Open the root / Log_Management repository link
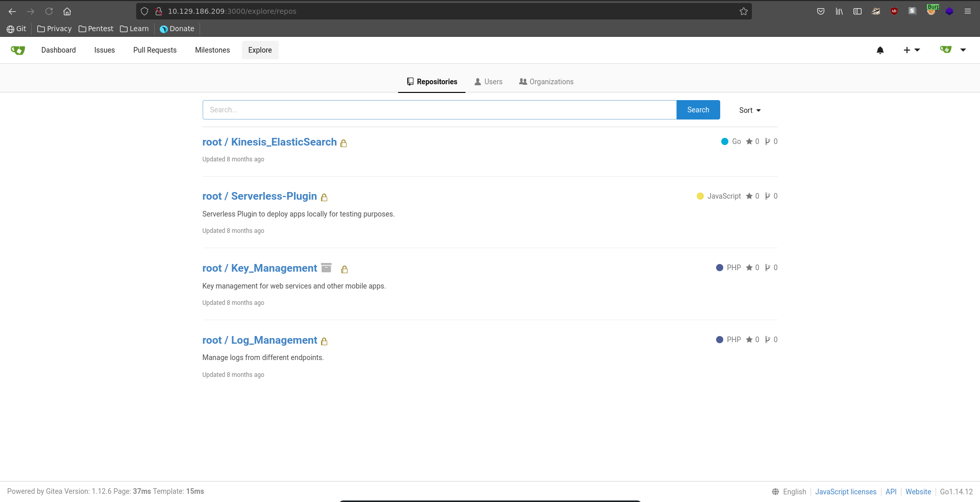This screenshot has height=502, width=980. (x=259, y=340)
